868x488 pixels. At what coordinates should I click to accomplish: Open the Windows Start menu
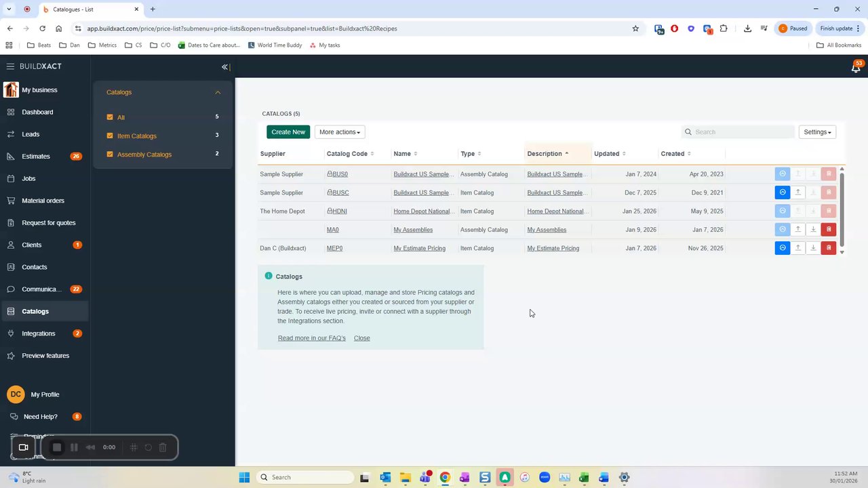point(244,477)
